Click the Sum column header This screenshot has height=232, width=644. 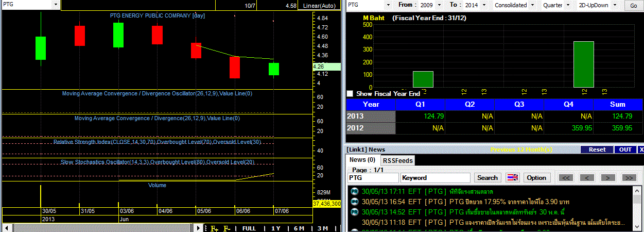[618, 104]
